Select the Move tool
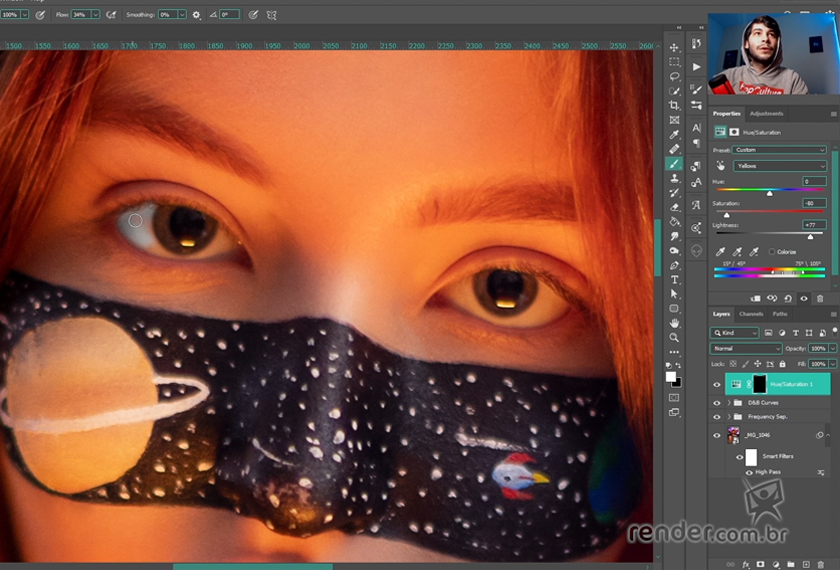 pyautogui.click(x=674, y=47)
